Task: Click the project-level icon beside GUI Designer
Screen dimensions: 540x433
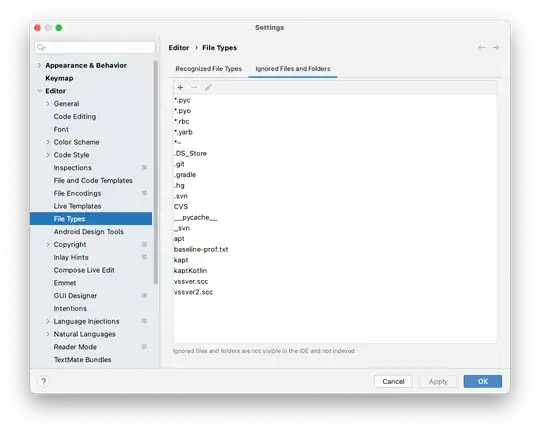Action: click(145, 296)
